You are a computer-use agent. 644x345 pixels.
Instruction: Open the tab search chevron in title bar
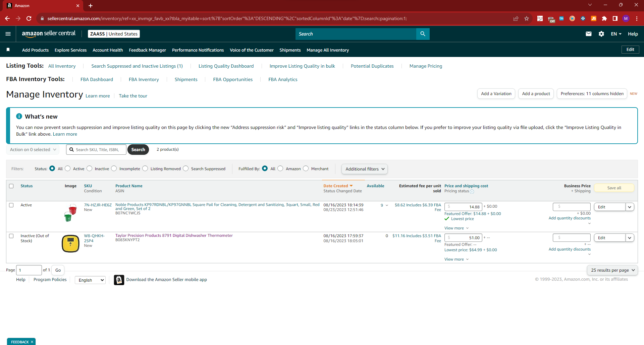[590, 5]
